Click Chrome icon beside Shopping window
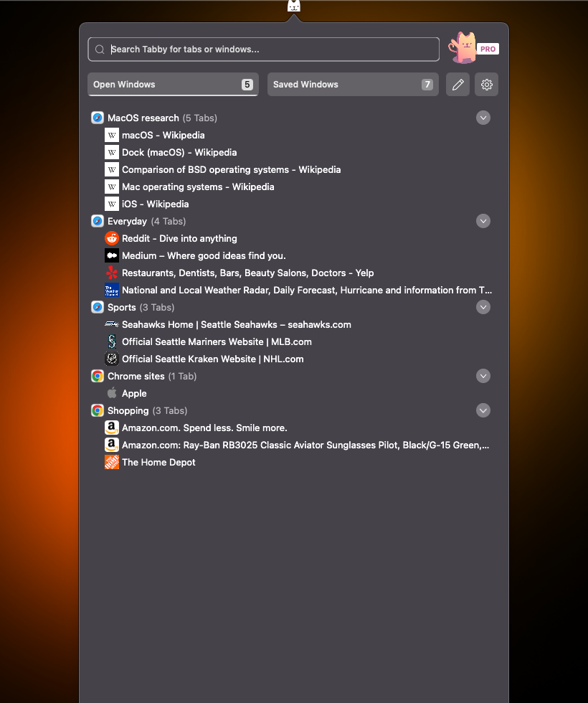Image resolution: width=588 pixels, height=703 pixels. point(98,410)
